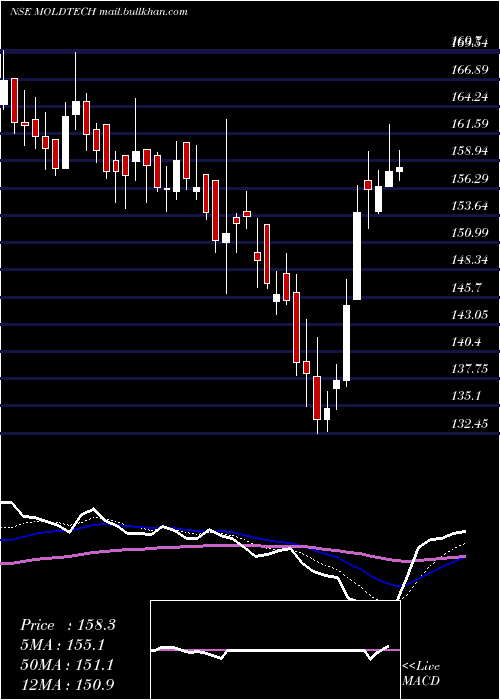The width and height of the screenshot is (500, 700).
Task: Click the 158.94 price axis label
Action: point(469,151)
